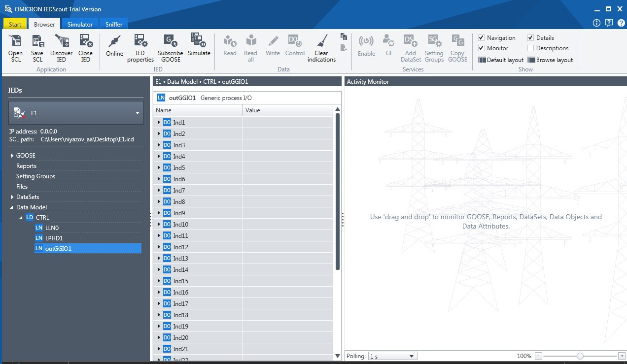Switch to the Simulator tab

(80, 24)
